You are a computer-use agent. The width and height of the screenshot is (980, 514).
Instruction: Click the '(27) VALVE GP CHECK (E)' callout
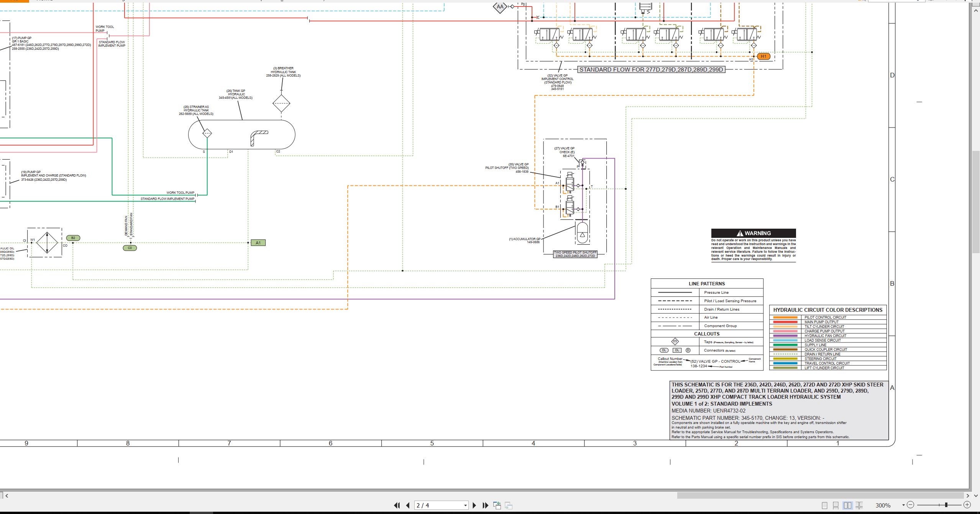(565, 152)
